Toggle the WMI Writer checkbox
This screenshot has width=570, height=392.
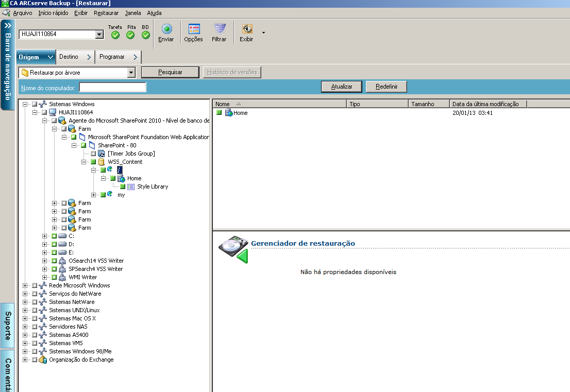54,277
